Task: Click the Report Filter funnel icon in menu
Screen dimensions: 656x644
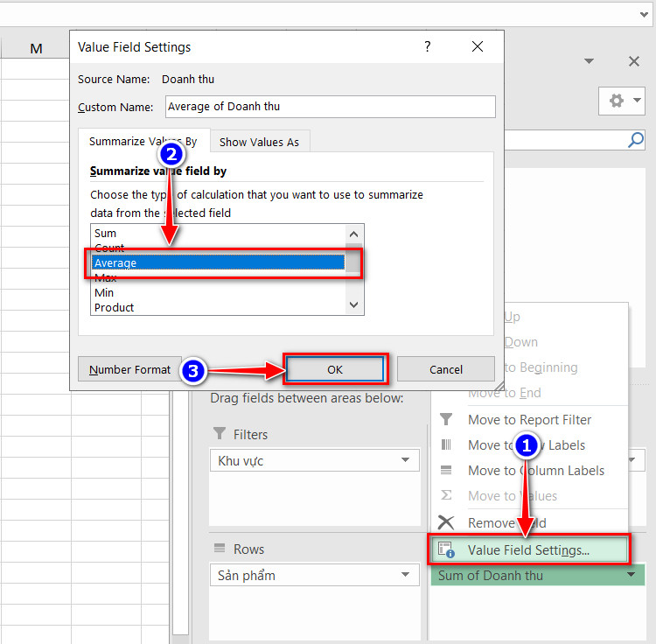Action: coord(446,419)
